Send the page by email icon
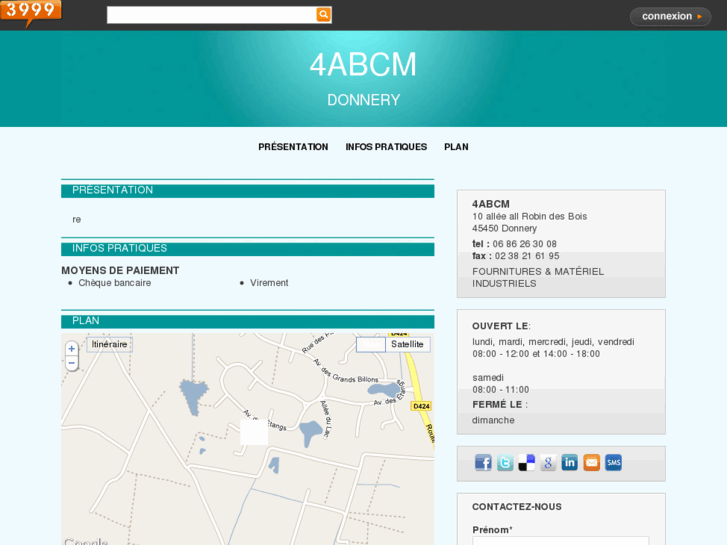727x545 pixels. click(591, 462)
